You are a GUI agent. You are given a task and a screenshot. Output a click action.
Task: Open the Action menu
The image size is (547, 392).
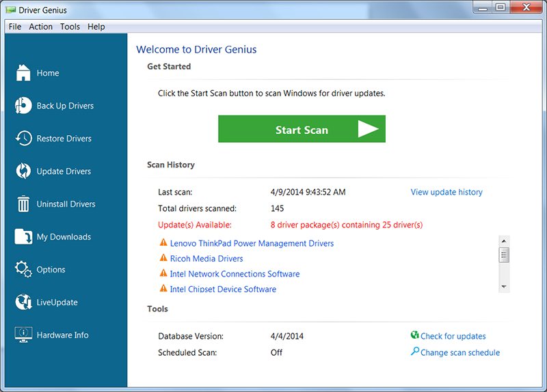41,27
